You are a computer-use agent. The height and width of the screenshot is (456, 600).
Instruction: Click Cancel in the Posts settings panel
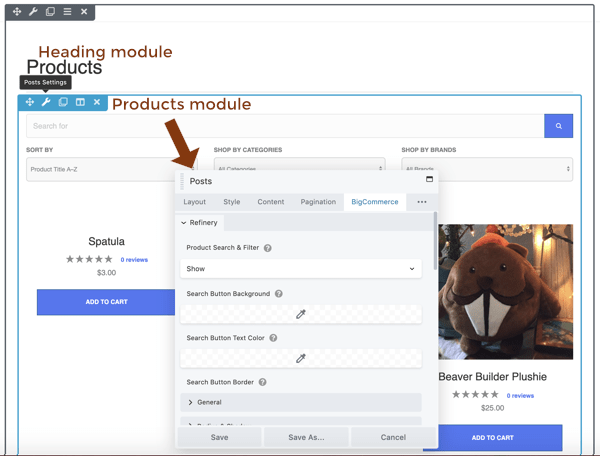(393, 437)
